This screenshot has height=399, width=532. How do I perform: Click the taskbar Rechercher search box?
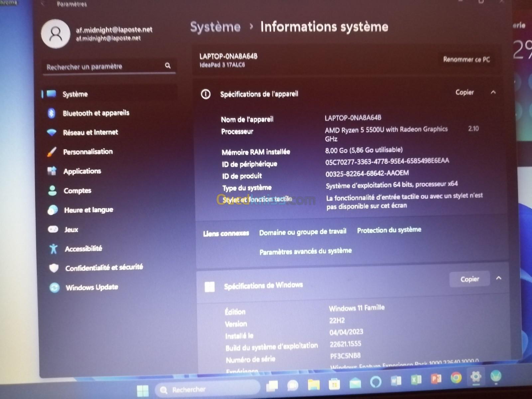208,389
